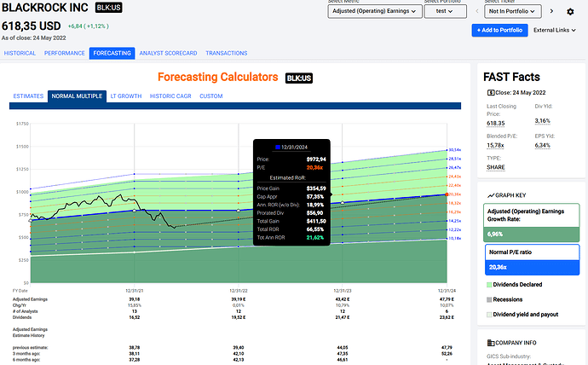Click the 6,34% EPS yield value
588x365 pixels.
tap(542, 146)
